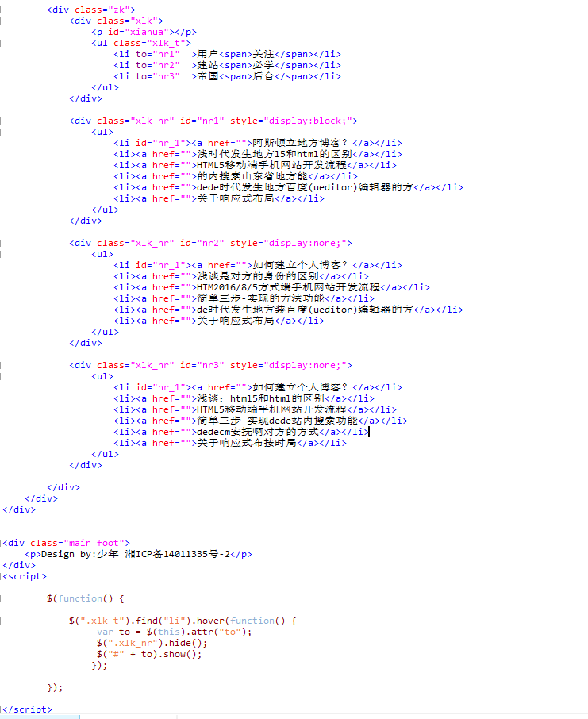Click the var to = $(this).attr("to") line
This screenshot has height=719, width=588.
click(x=175, y=632)
